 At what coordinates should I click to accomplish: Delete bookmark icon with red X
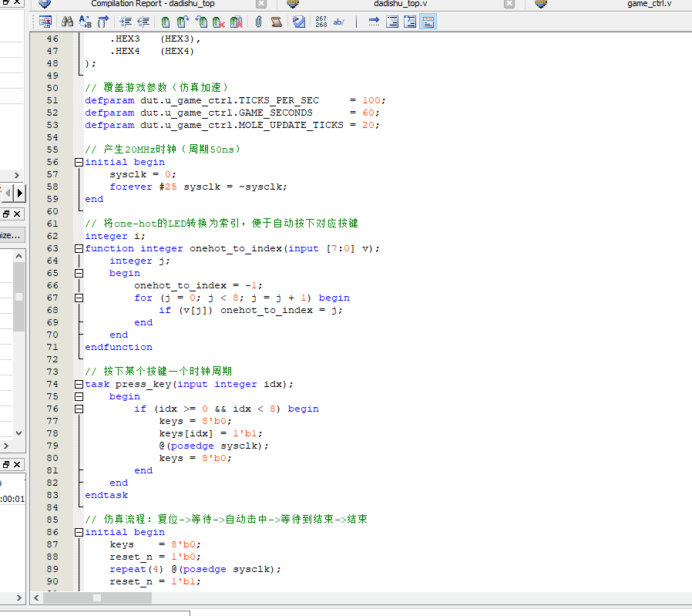[218, 22]
